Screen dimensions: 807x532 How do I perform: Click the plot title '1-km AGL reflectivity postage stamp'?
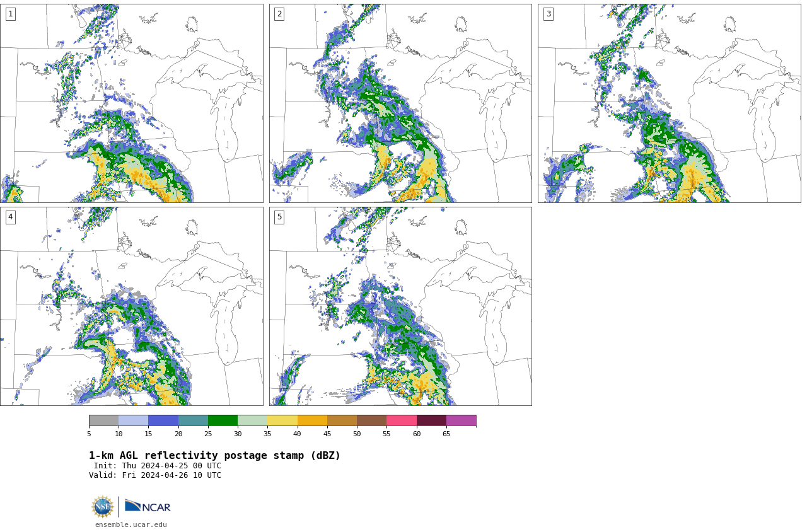214,456
